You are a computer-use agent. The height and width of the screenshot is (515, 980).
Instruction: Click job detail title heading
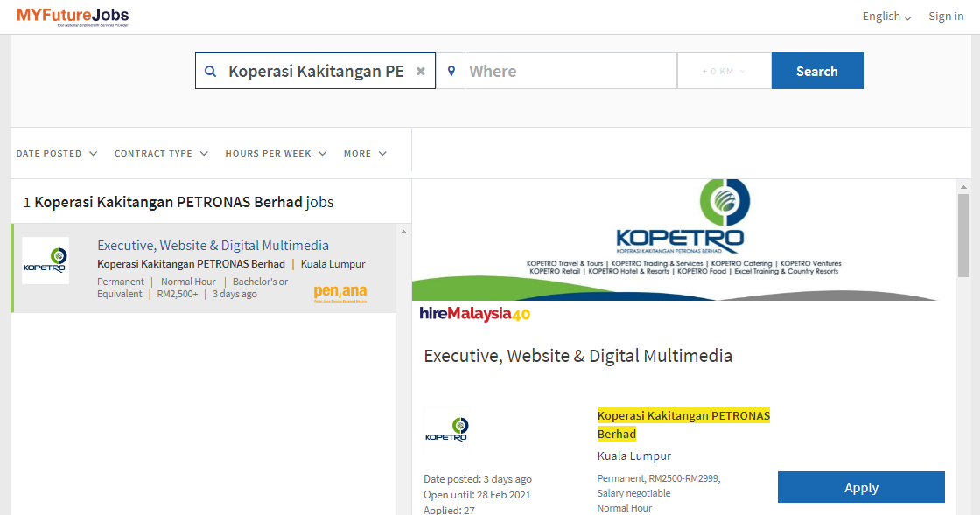tap(578, 356)
